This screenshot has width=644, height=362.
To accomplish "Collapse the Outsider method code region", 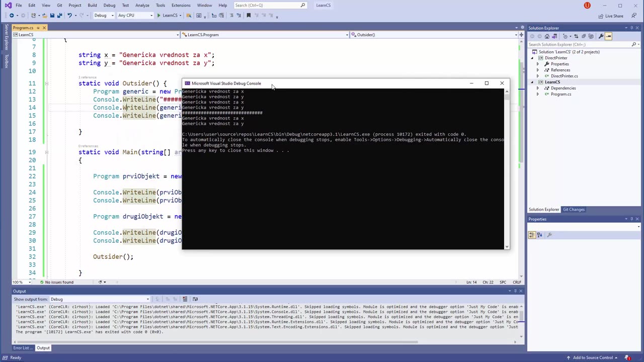I will [x=46, y=83].
